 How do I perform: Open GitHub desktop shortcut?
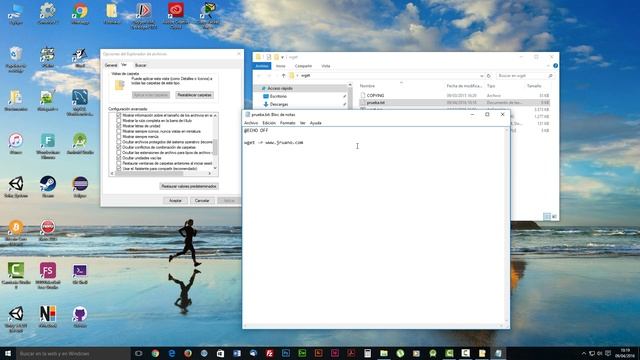pos(80,317)
